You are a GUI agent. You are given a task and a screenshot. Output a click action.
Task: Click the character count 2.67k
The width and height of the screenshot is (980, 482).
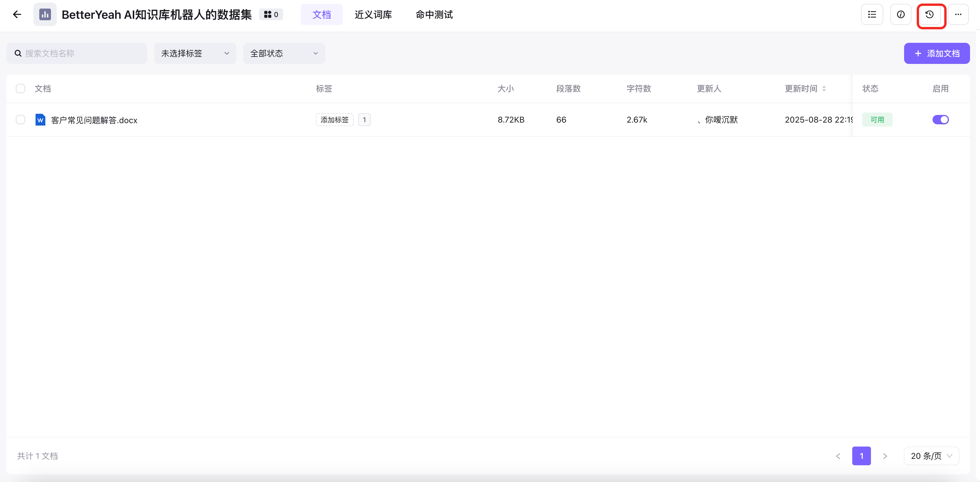(637, 120)
